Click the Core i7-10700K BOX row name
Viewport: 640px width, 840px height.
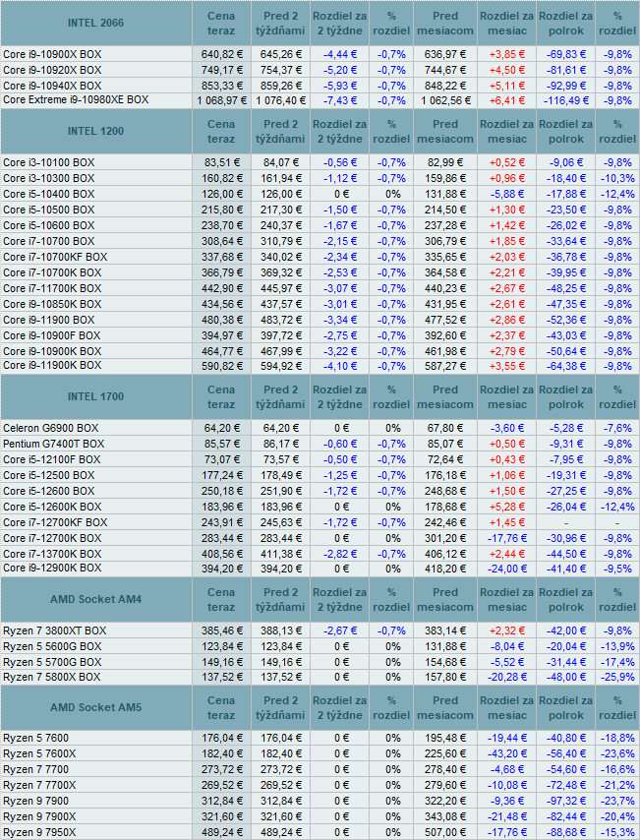(x=52, y=272)
